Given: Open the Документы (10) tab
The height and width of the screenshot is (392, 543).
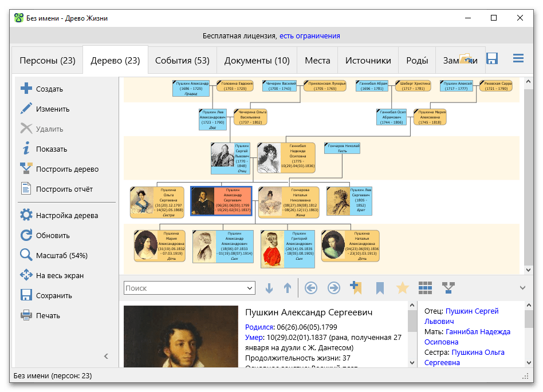Looking at the screenshot, I should tap(257, 61).
